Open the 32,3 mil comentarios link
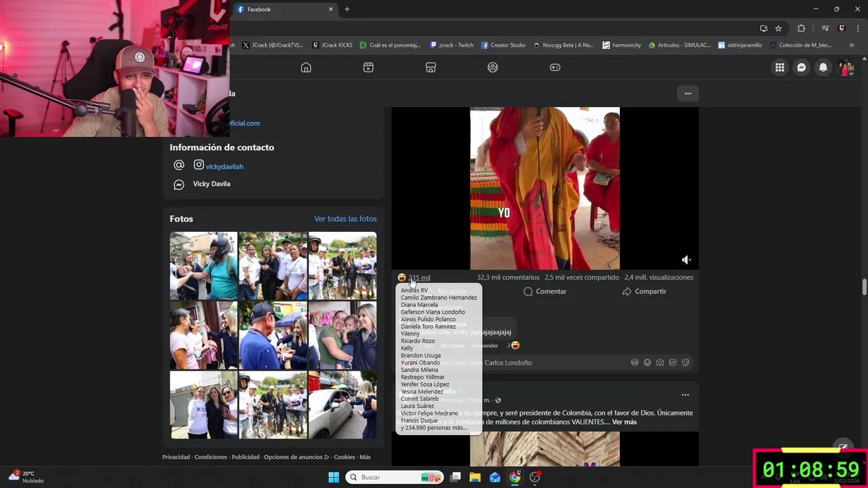 tap(508, 277)
